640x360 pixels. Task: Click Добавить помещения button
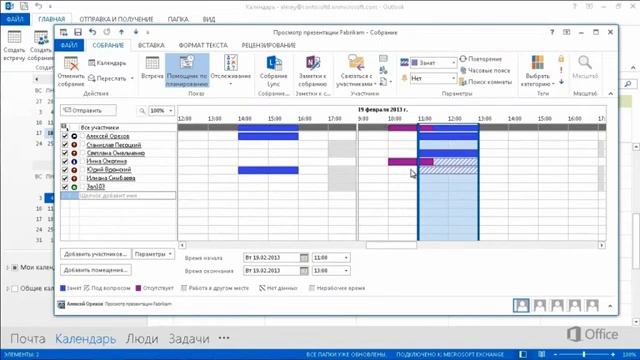(96, 270)
